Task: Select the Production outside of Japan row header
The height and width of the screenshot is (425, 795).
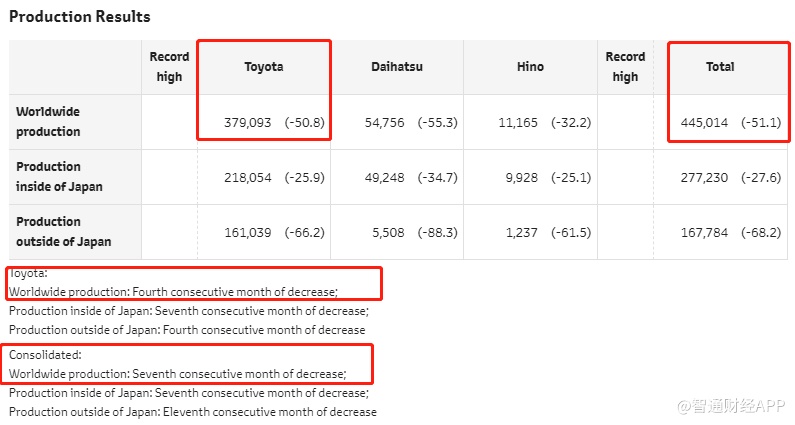Action: [x=64, y=232]
